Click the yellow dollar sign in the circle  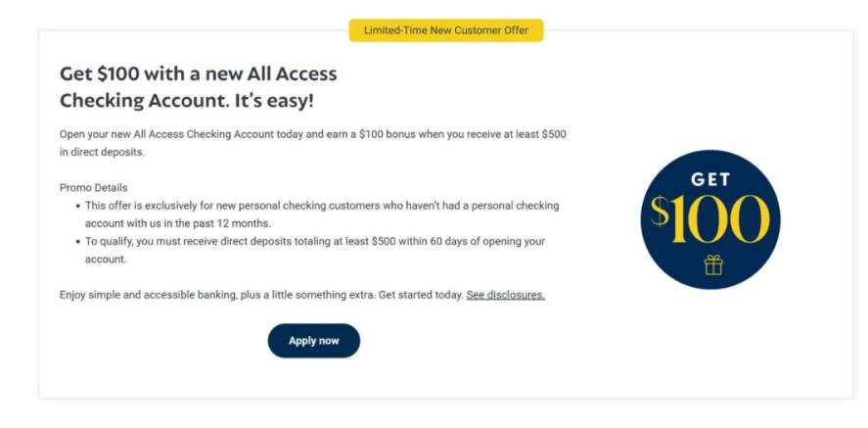click(659, 212)
